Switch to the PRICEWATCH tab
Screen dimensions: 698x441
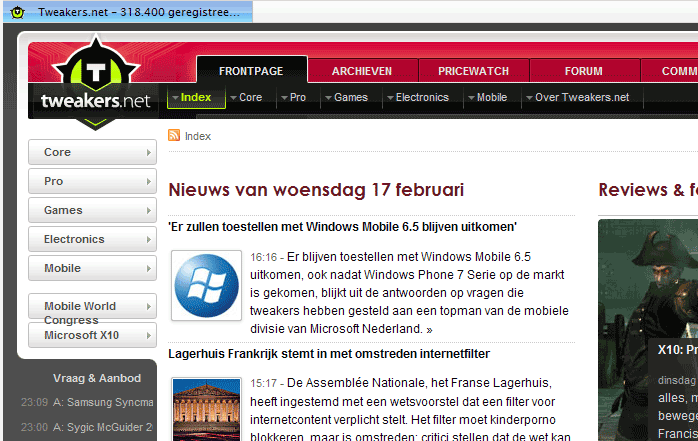pyautogui.click(x=473, y=71)
